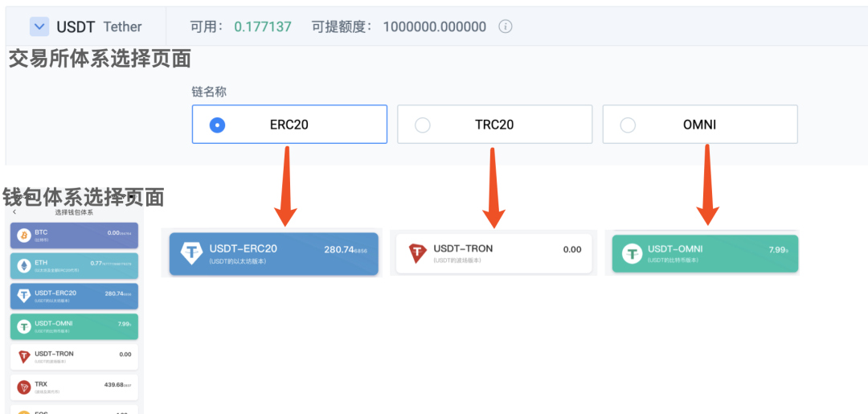Click the USDT-TRON icon in phone wallet list
Screen dimensions: 868x414
tap(24, 356)
